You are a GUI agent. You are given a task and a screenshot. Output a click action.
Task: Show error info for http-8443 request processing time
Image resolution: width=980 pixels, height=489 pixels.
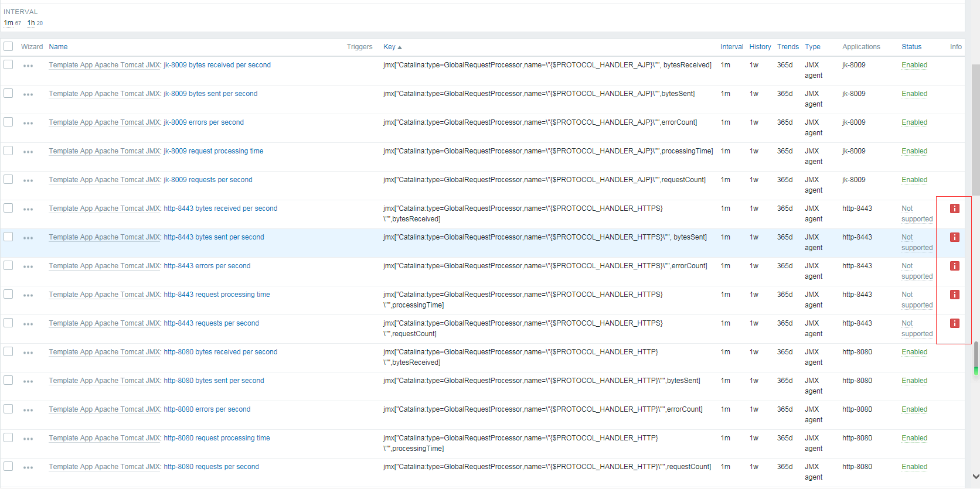click(x=955, y=295)
